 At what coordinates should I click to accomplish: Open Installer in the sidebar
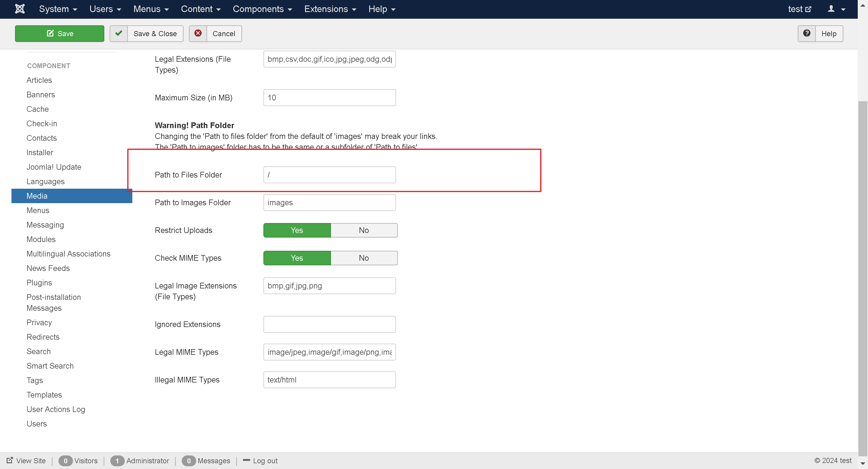click(40, 152)
